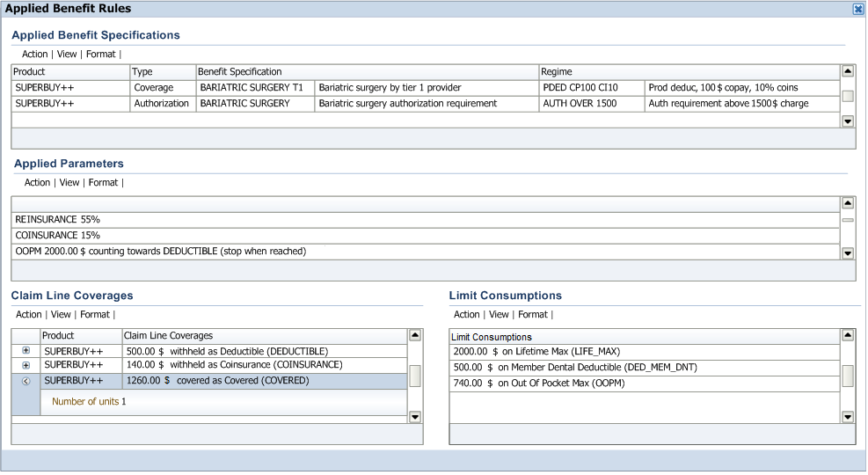Expand the 500.00 $ Deductible coverage row
Viewport: 868px width, 475px height.
pos(26,350)
